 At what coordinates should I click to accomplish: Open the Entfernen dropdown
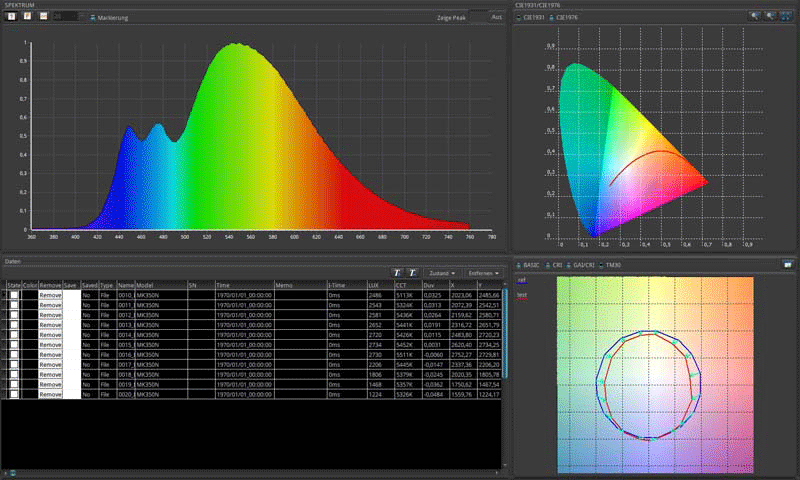484,272
